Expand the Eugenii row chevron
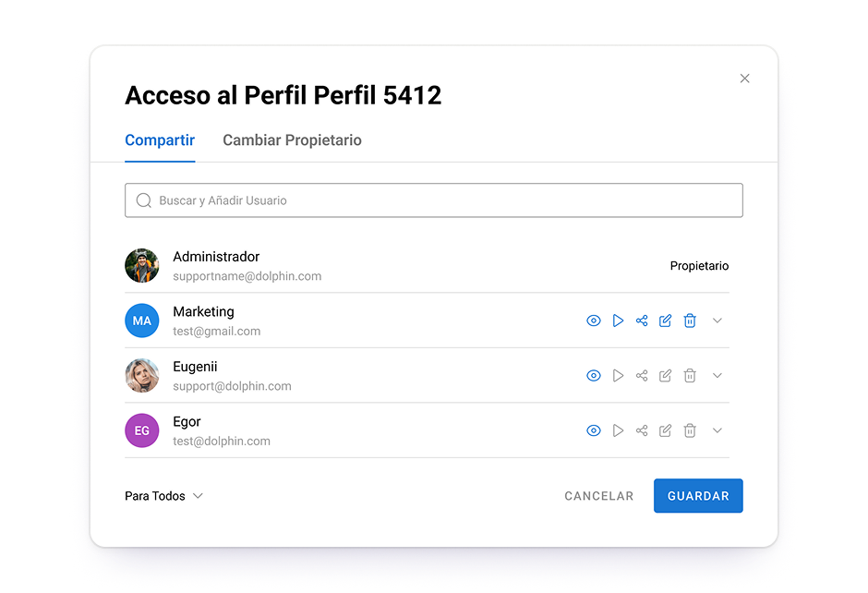The image size is (868, 593). point(717,376)
